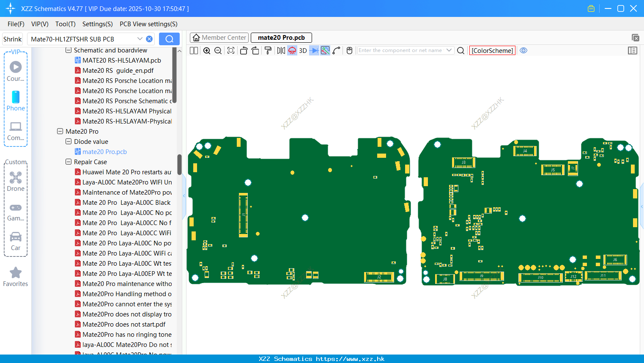Select Car category in sidebar

click(16, 241)
